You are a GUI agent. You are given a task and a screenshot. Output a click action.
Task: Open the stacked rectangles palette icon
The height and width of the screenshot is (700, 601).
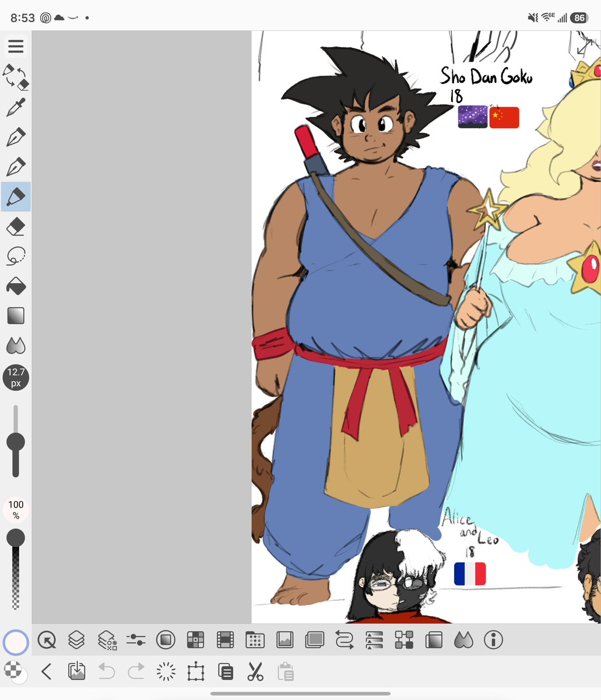tap(315, 640)
